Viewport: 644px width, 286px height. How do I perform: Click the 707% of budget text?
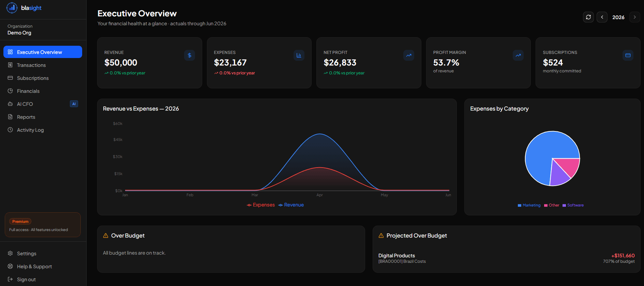click(619, 261)
